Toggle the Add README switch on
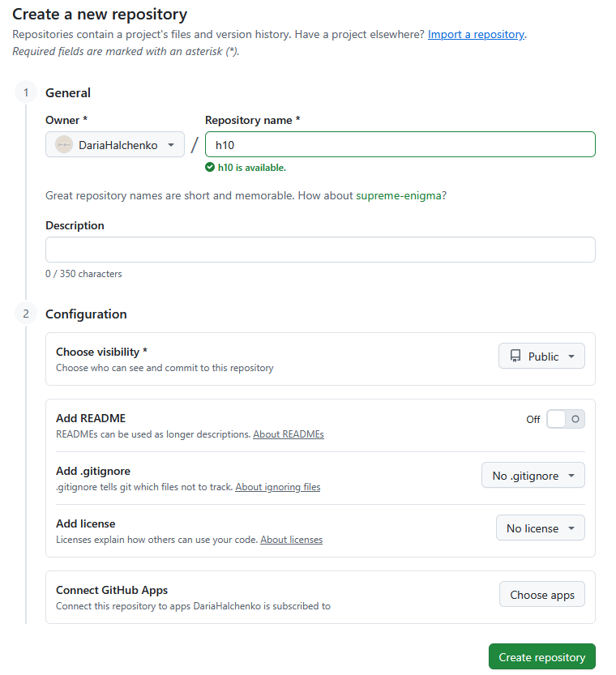Screen dimensions: 616x675 tap(565, 419)
